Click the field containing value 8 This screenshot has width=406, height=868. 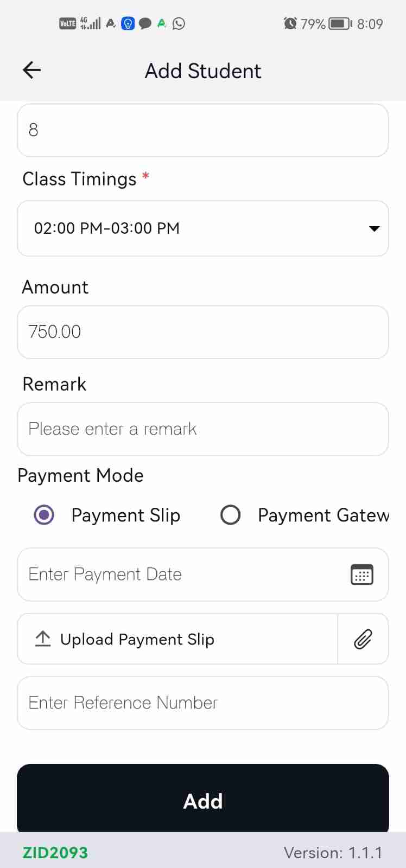tap(203, 130)
